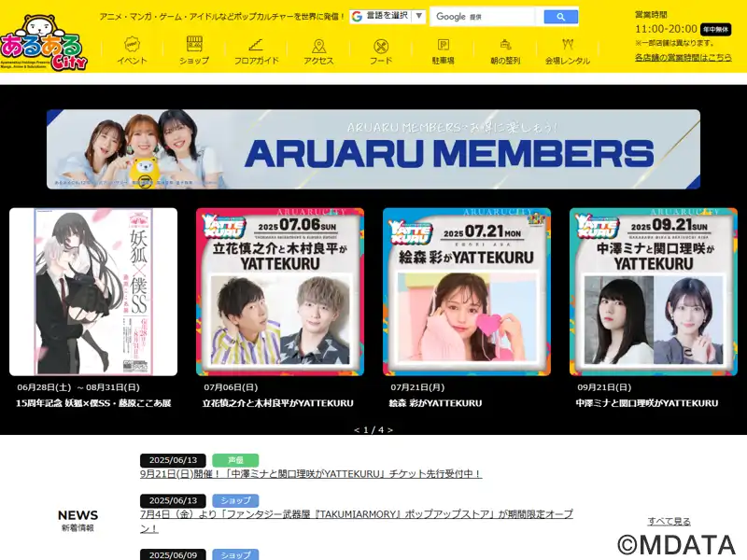Open the 09.21 中澤ミナと関口理咲 event image
Image resolution: width=747 pixels, height=560 pixels.
click(654, 291)
